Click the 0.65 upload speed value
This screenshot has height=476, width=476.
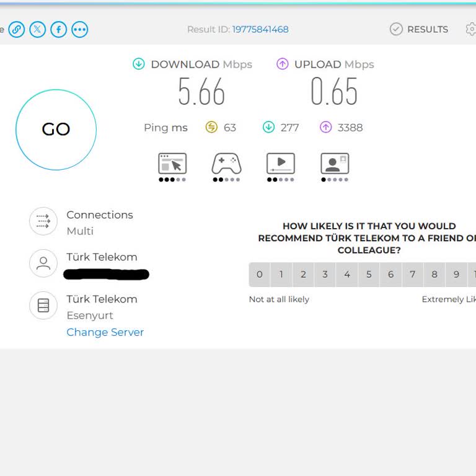point(334,91)
